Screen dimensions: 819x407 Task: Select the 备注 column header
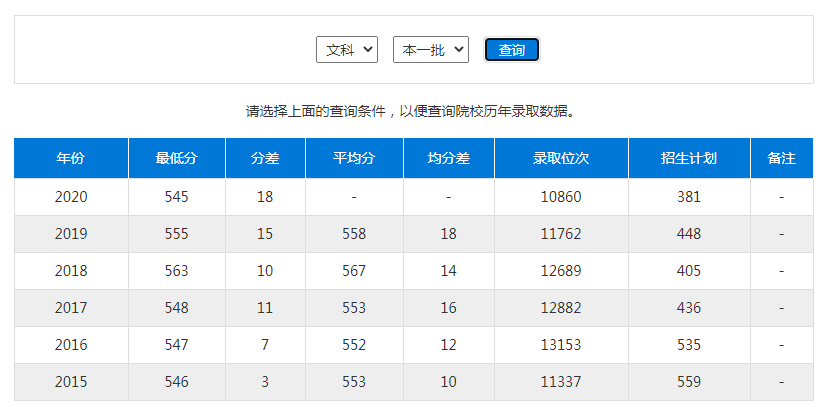[781, 158]
